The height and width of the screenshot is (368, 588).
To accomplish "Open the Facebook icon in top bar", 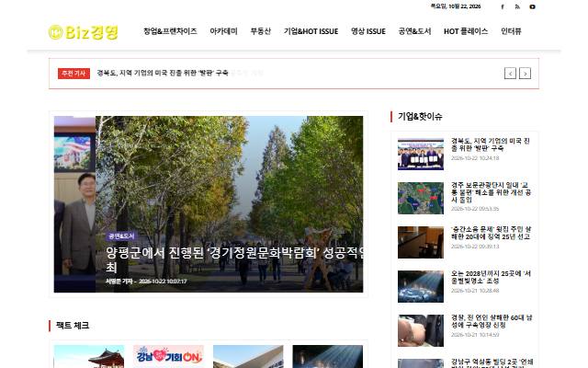I will 503,6.
